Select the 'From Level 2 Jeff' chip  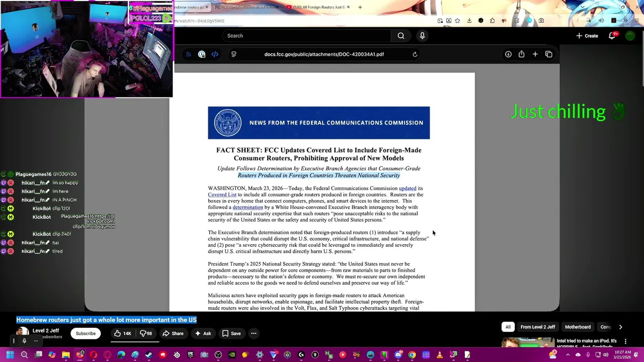tap(538, 327)
